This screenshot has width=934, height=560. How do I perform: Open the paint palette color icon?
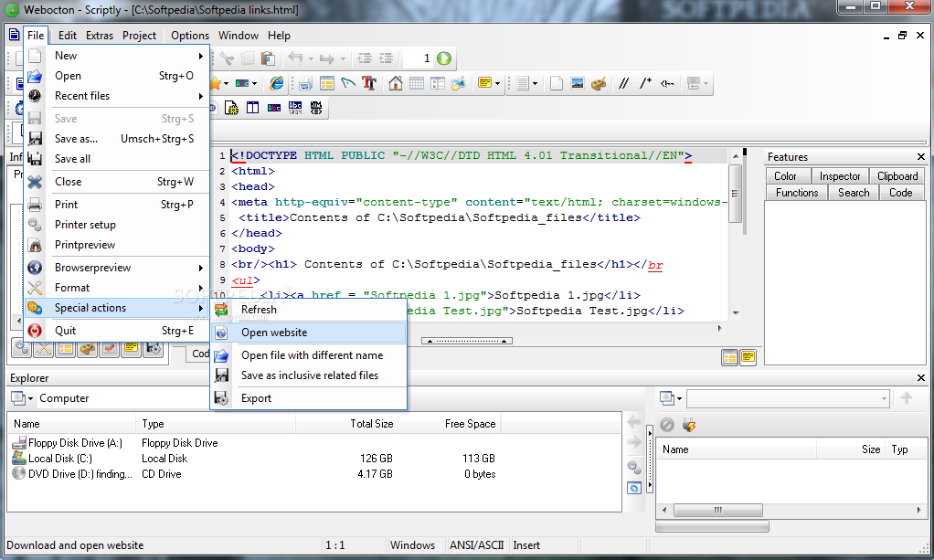pos(599,83)
